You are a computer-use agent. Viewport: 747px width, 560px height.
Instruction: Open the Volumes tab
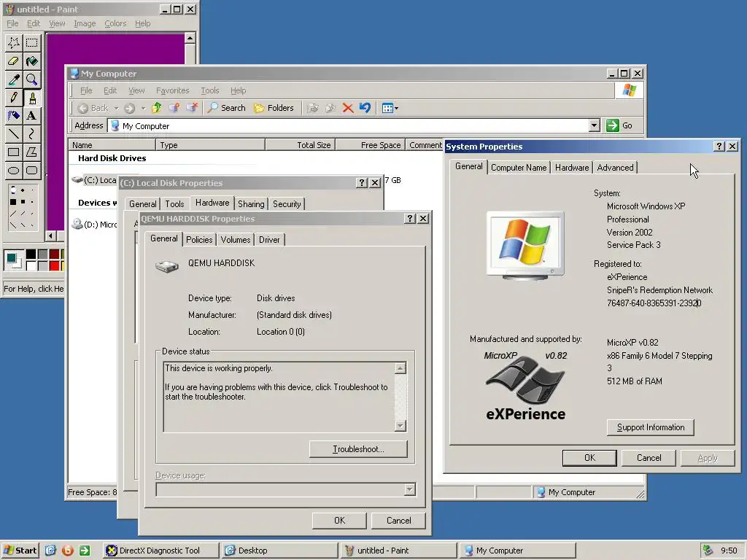tap(236, 239)
